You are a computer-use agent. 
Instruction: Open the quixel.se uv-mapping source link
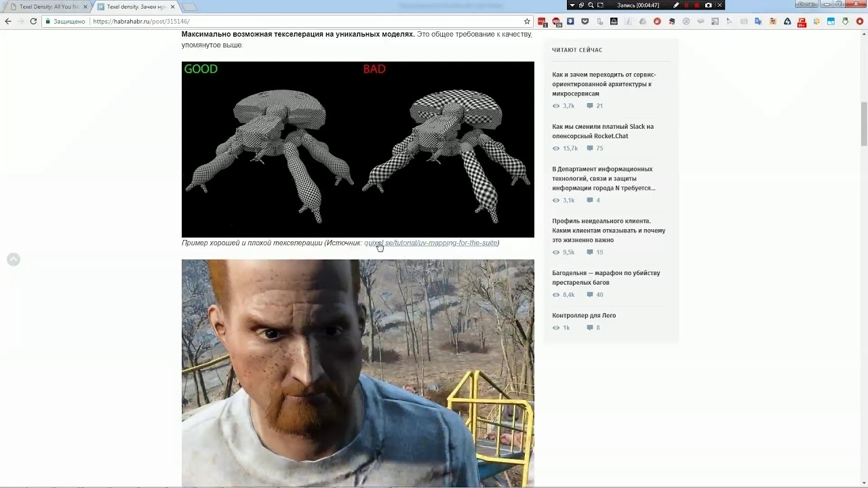(431, 243)
